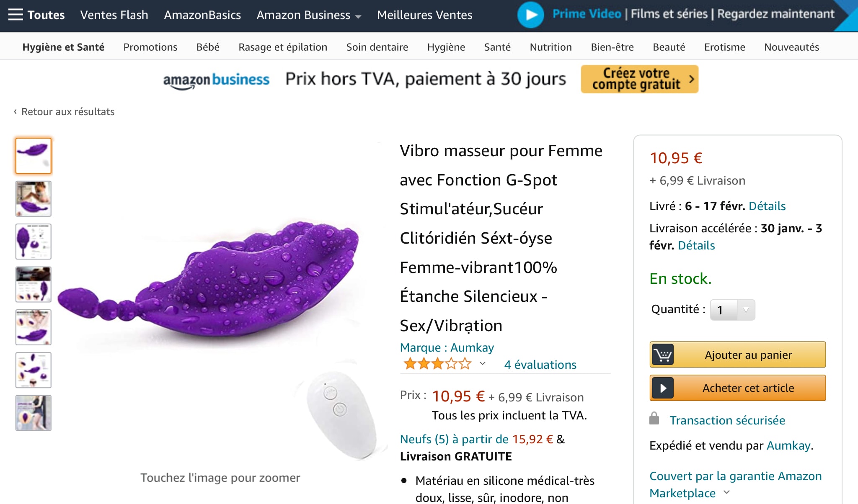The width and height of the screenshot is (858, 504).
Task: Open the Promotions category tab
Action: 150,47
